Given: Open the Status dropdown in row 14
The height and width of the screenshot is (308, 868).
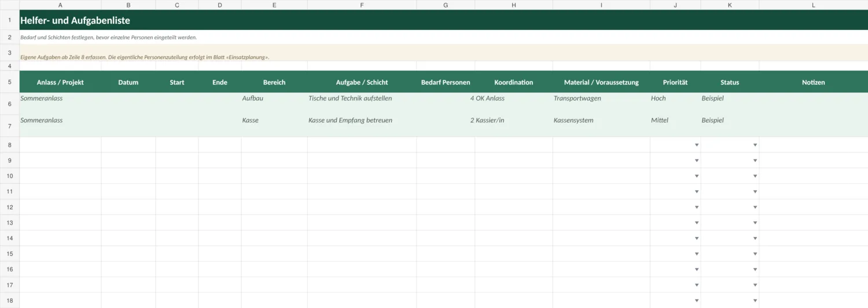Looking at the screenshot, I should point(755,239).
